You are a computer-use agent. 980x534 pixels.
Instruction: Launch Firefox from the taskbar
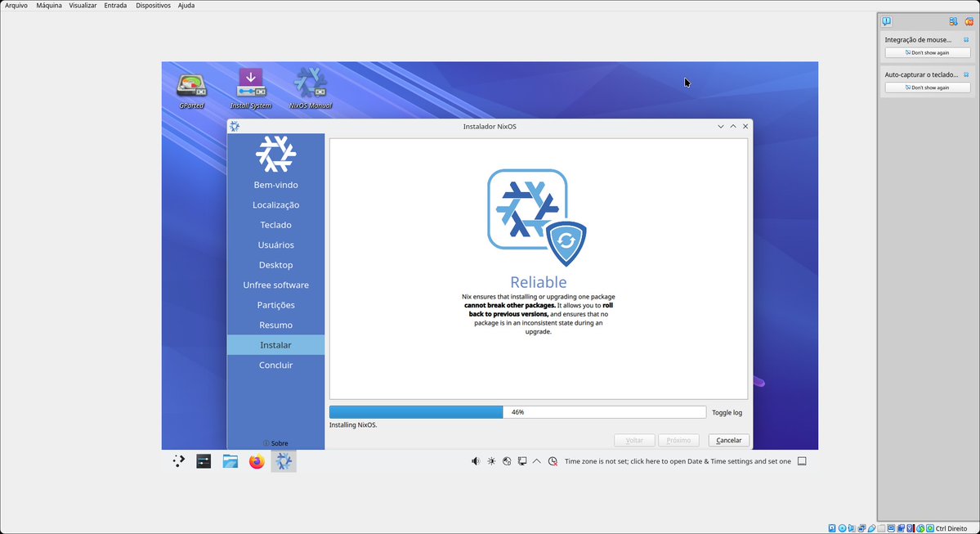click(257, 461)
